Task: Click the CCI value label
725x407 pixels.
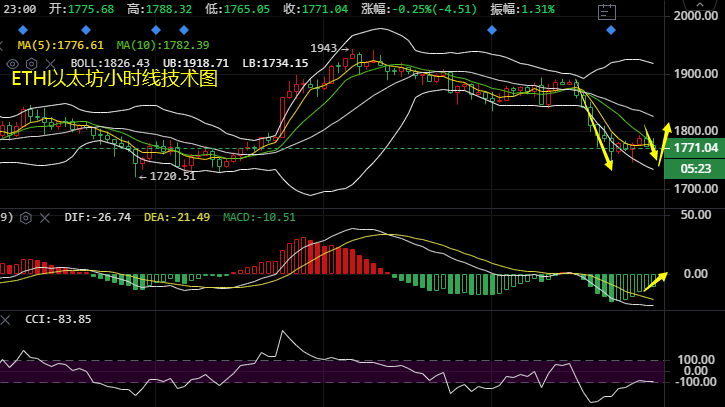Action: tap(56, 319)
